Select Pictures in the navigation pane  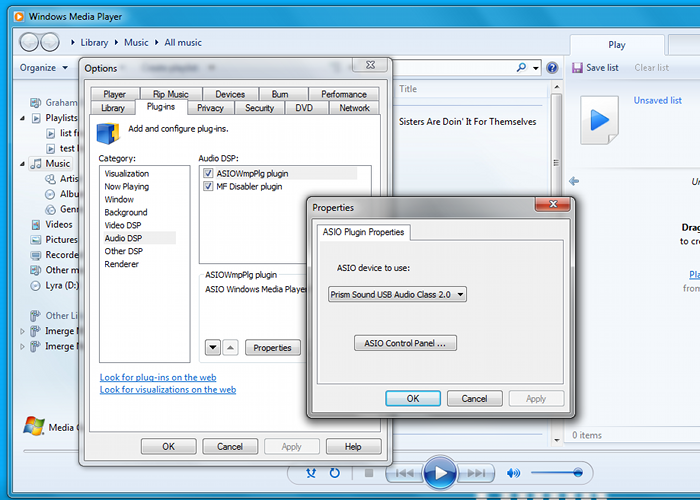pyautogui.click(x=61, y=239)
